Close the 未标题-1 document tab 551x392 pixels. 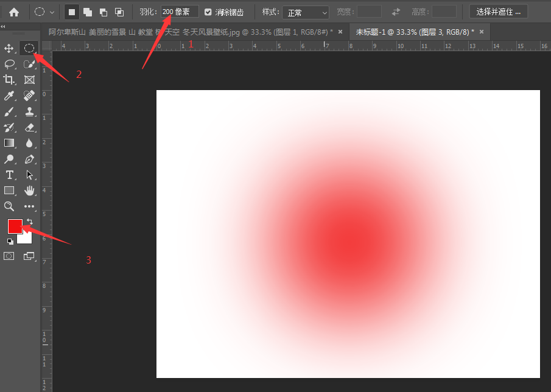(482, 32)
